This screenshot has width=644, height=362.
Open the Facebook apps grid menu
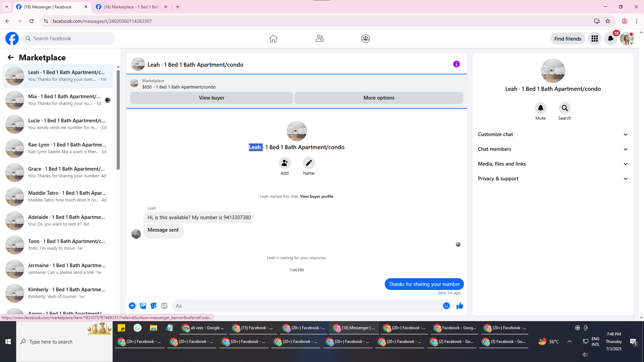tap(594, 39)
